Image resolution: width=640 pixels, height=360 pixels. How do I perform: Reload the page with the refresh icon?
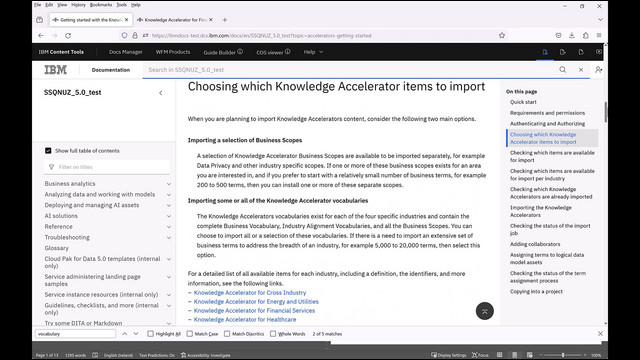(x=68, y=36)
